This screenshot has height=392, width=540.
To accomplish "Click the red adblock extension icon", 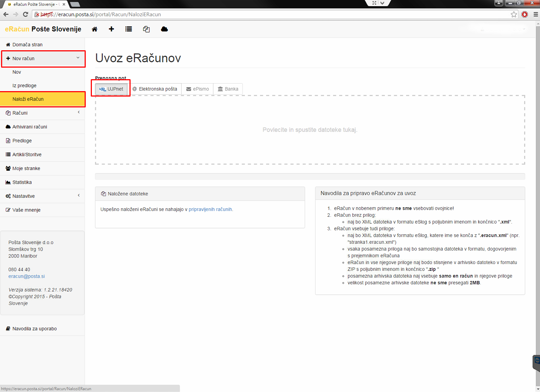I will click(525, 14).
